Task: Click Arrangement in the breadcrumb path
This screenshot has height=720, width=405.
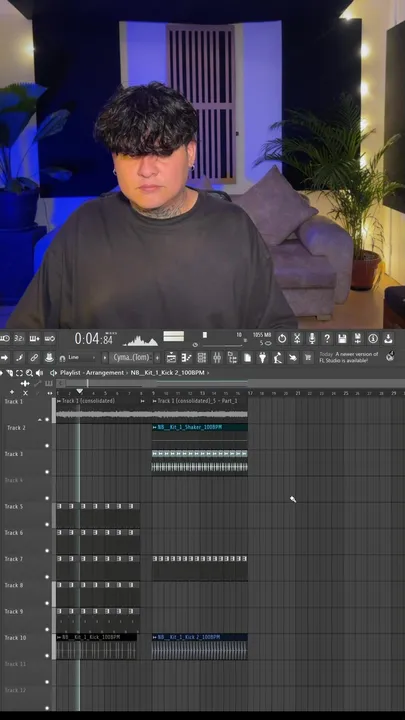Action: (105, 372)
